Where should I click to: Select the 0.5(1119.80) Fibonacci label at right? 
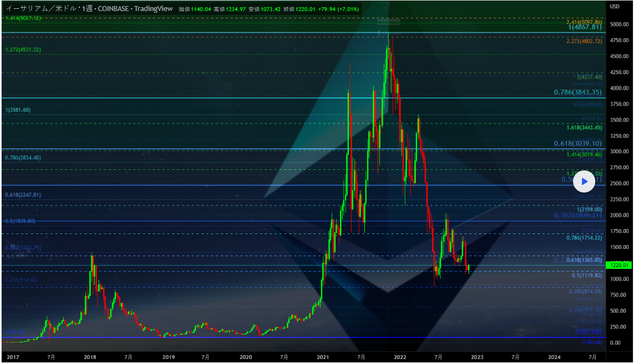click(586, 275)
